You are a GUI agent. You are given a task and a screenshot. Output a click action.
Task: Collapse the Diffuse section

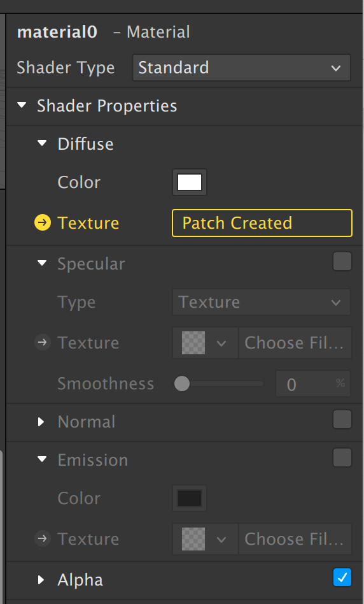[x=42, y=144]
